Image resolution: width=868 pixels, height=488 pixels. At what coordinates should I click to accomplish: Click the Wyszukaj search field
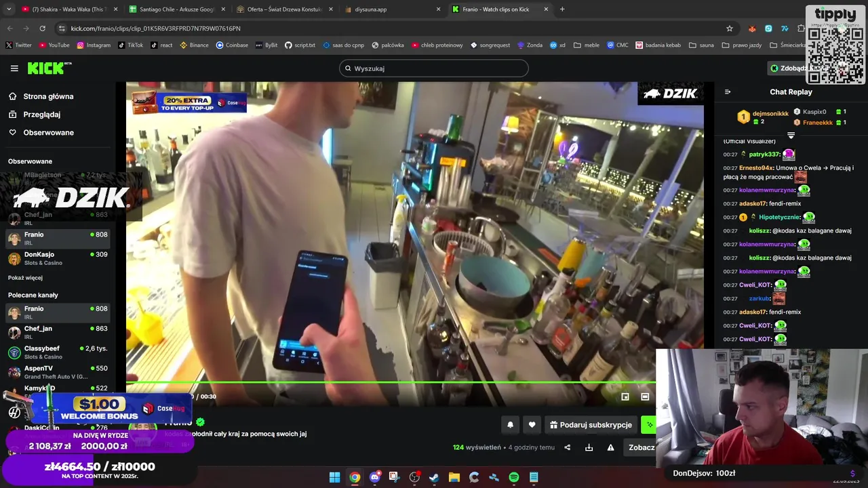pyautogui.click(x=434, y=68)
